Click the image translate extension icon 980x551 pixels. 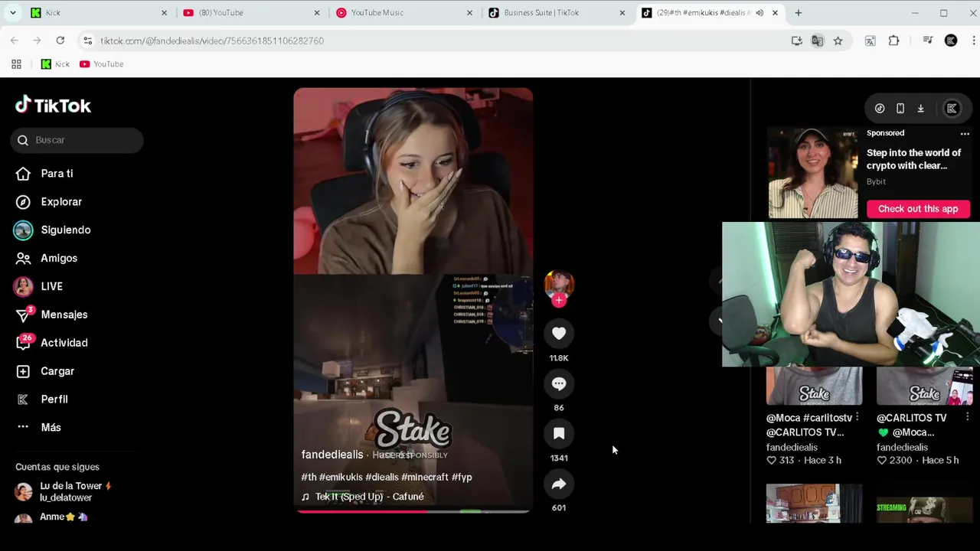pos(871,41)
